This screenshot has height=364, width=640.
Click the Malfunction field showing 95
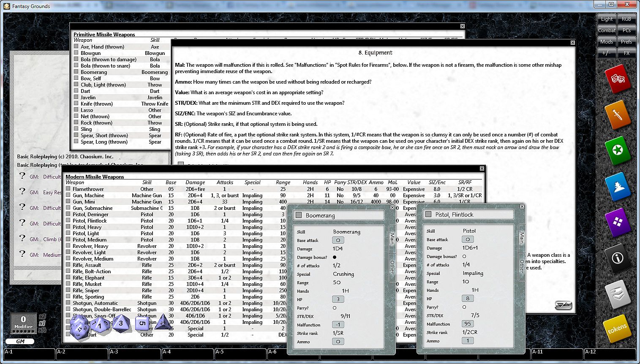468,324
